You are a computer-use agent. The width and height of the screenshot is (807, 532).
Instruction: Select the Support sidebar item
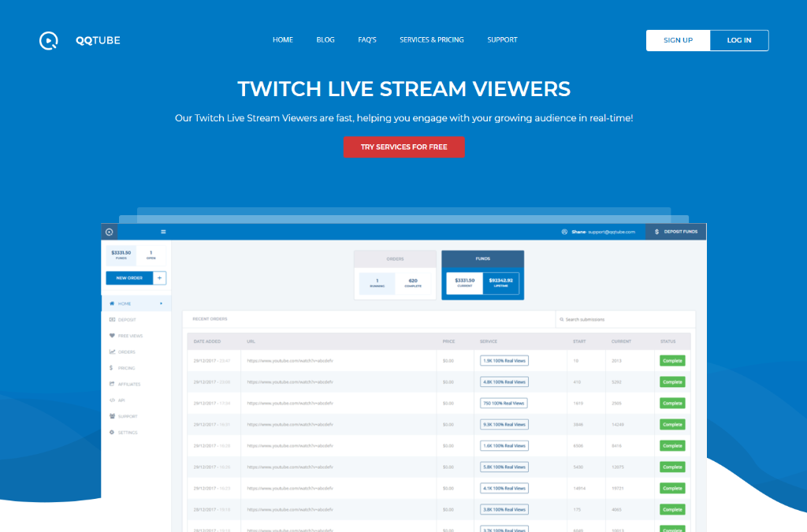pos(136,416)
